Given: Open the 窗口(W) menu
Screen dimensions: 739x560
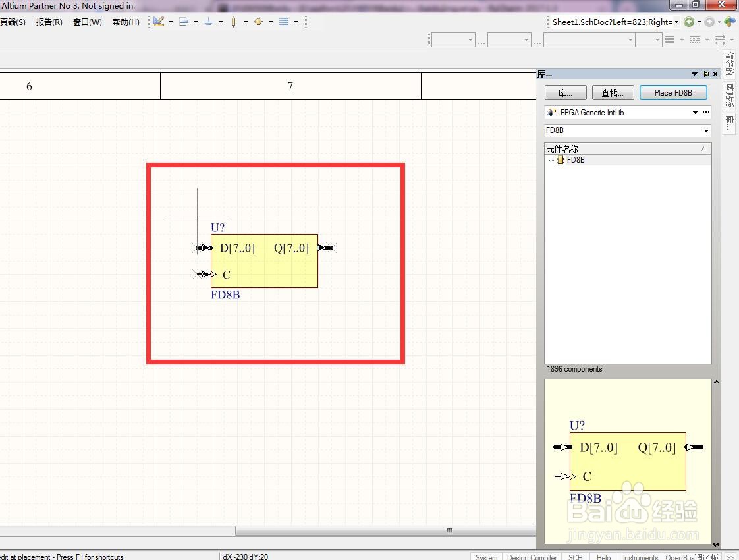Looking at the screenshot, I should pyautogui.click(x=87, y=22).
